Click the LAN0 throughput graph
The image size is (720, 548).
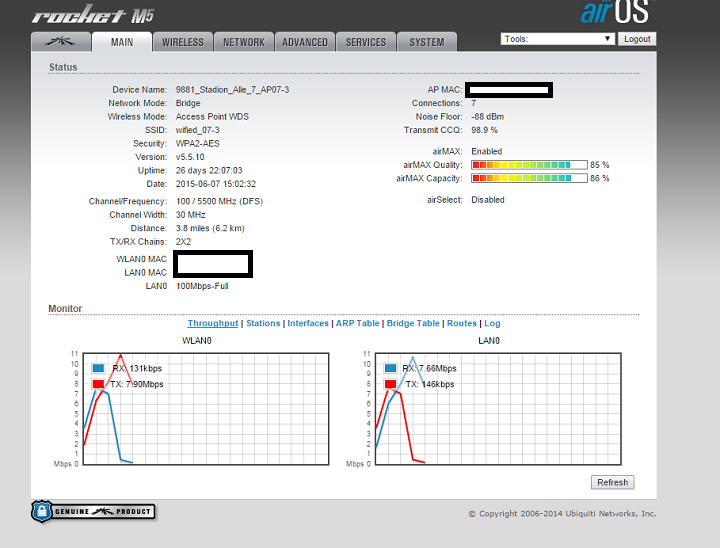pyautogui.click(x=498, y=409)
